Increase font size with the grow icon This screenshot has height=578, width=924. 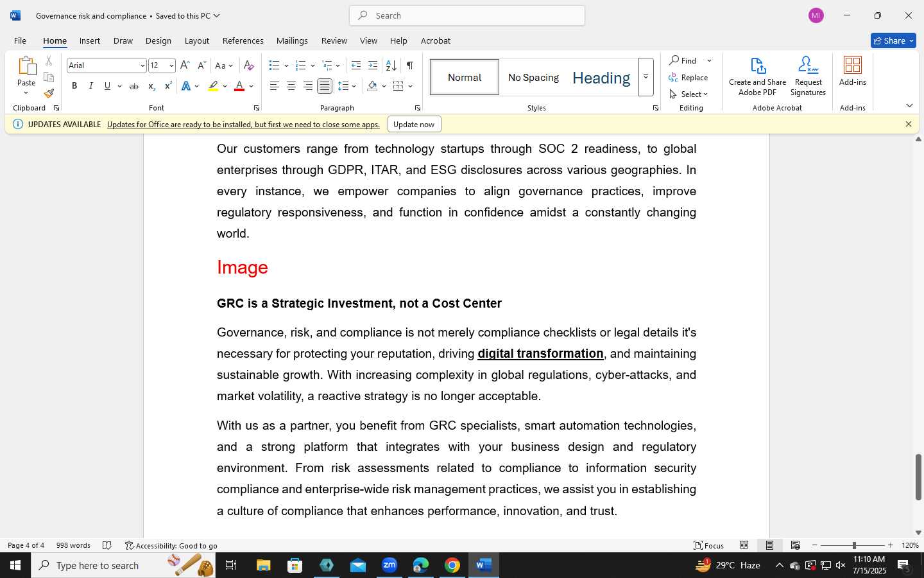click(x=185, y=66)
